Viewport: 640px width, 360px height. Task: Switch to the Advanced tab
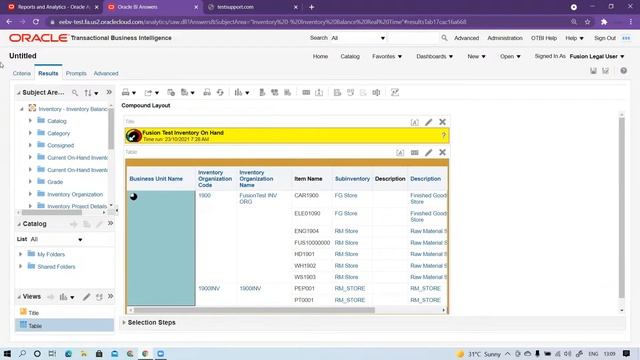tap(106, 73)
